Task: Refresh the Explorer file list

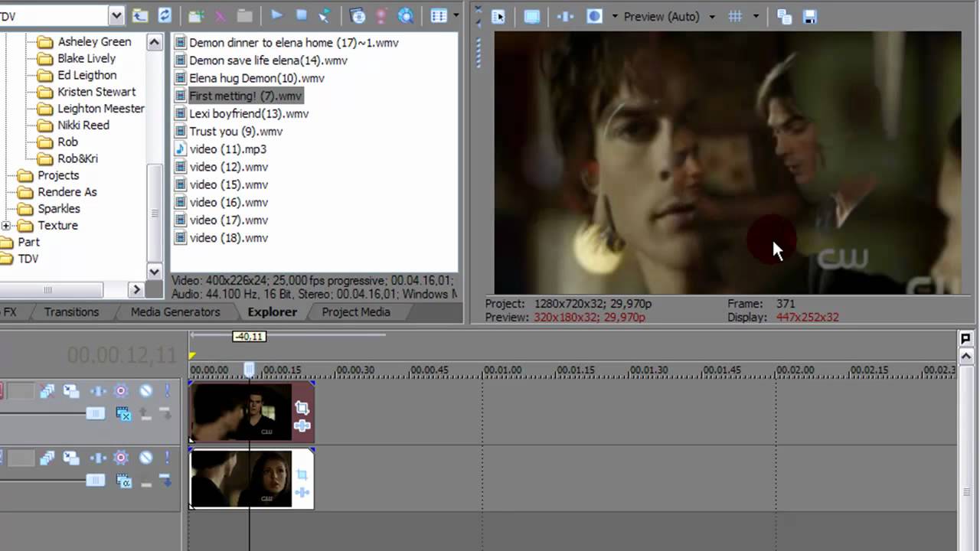Action: (x=165, y=15)
